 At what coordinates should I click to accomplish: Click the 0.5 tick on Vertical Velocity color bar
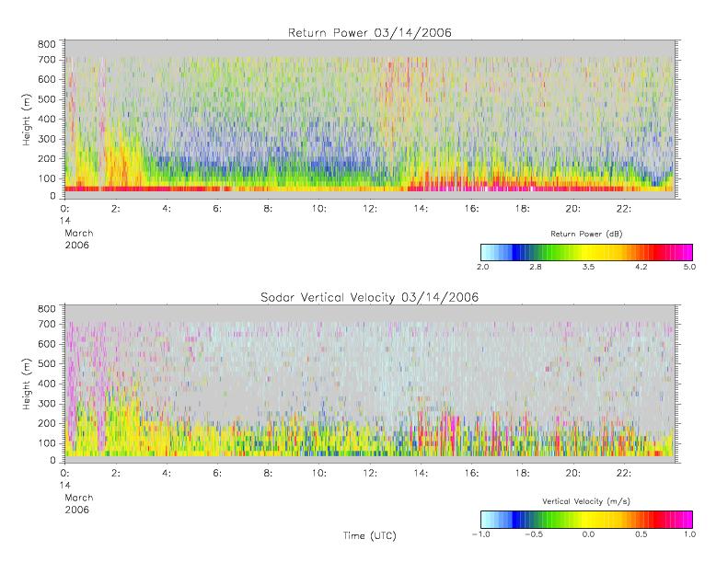pos(641,534)
